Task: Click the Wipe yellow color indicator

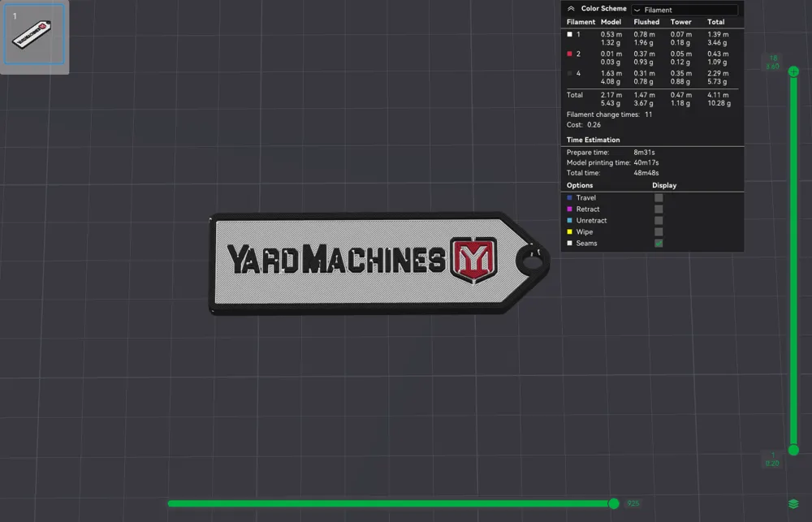Action: (x=570, y=232)
